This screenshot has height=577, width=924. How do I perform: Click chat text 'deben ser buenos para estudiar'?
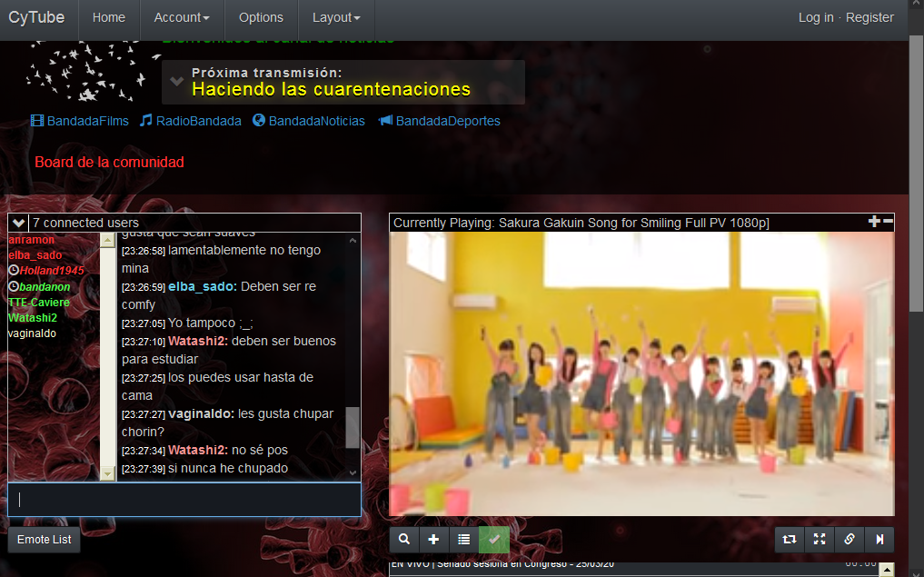pyautogui.click(x=229, y=350)
